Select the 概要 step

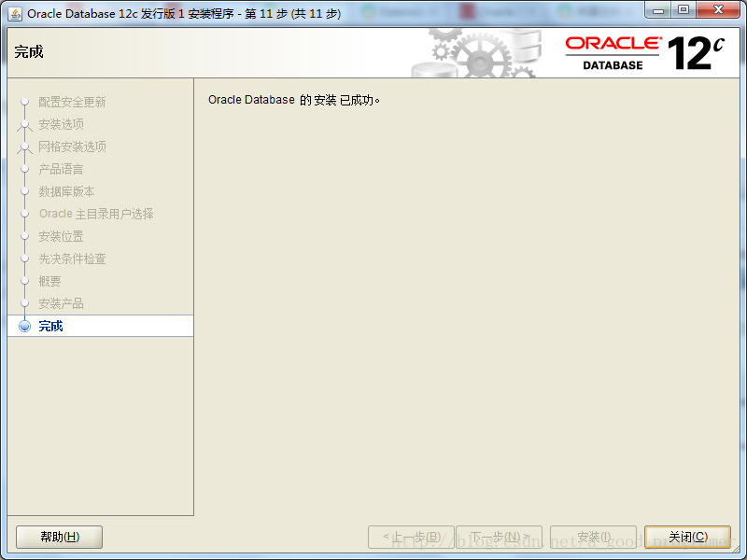[50, 281]
